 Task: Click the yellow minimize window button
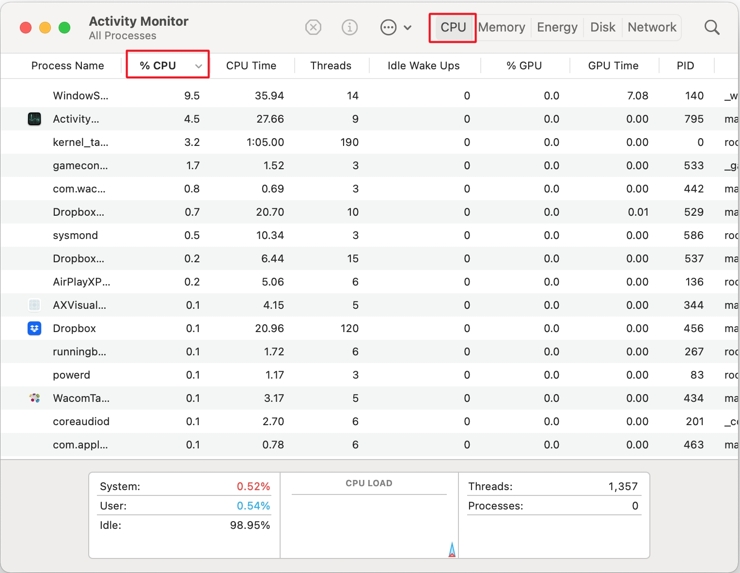coord(45,28)
